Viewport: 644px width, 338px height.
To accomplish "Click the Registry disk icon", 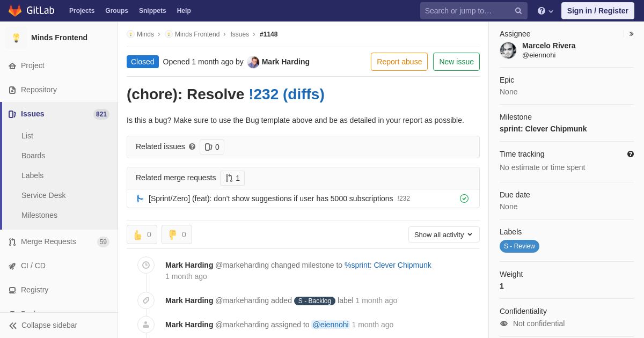I will 12,290.
